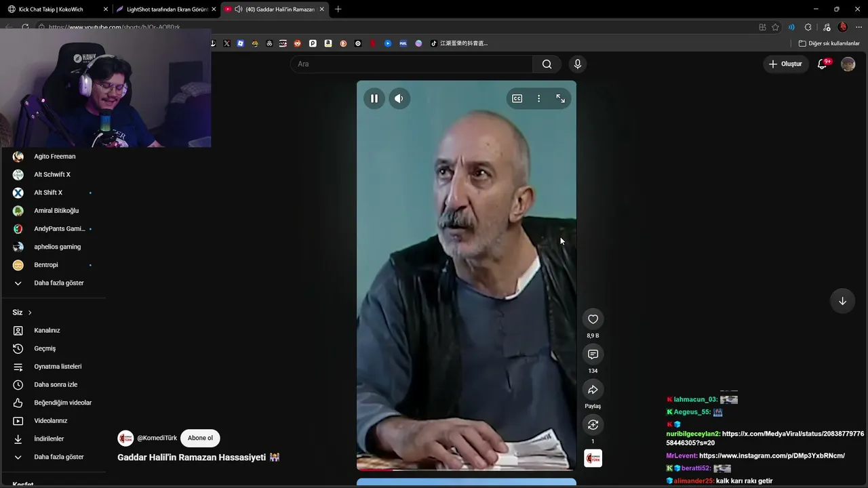The width and height of the screenshot is (868, 488).
Task: Open the browser three-dot settings menu
Action: 859,27
